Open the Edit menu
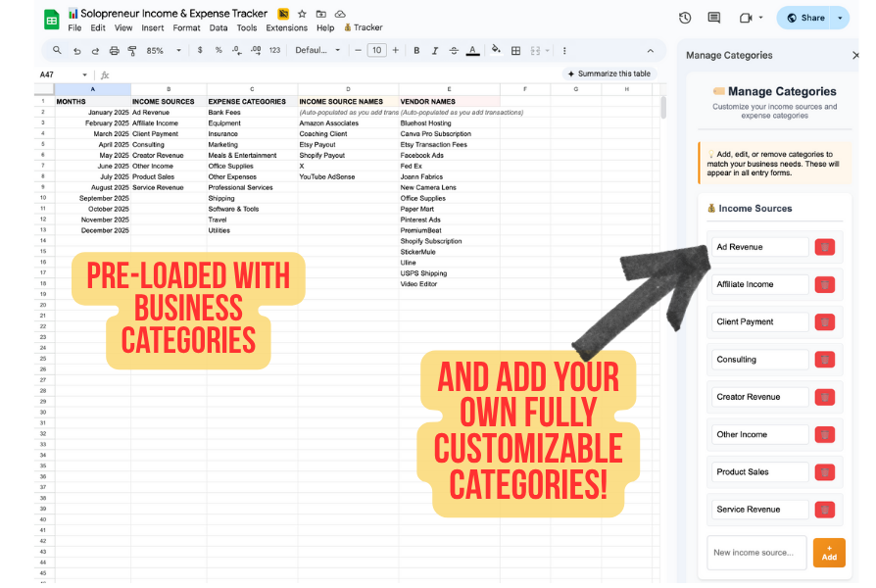Screen dimensions: 876x588 tap(98, 27)
